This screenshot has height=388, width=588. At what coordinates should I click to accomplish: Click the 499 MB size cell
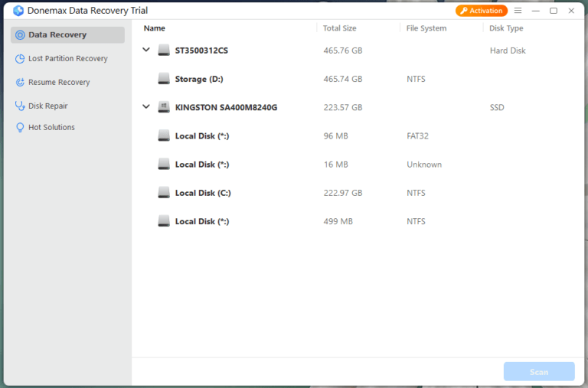[x=338, y=222]
